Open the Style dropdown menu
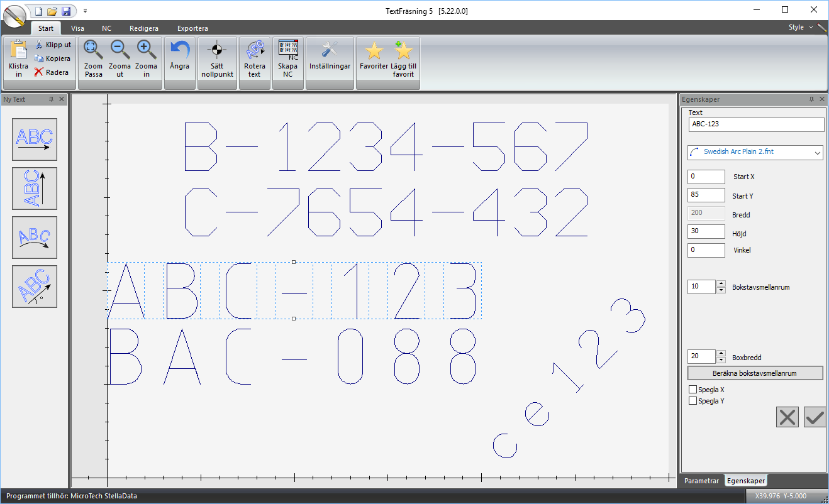 pyautogui.click(x=800, y=28)
